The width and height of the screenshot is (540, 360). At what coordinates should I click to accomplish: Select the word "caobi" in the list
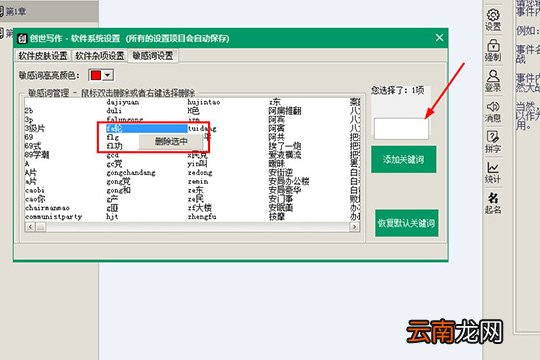point(35,190)
